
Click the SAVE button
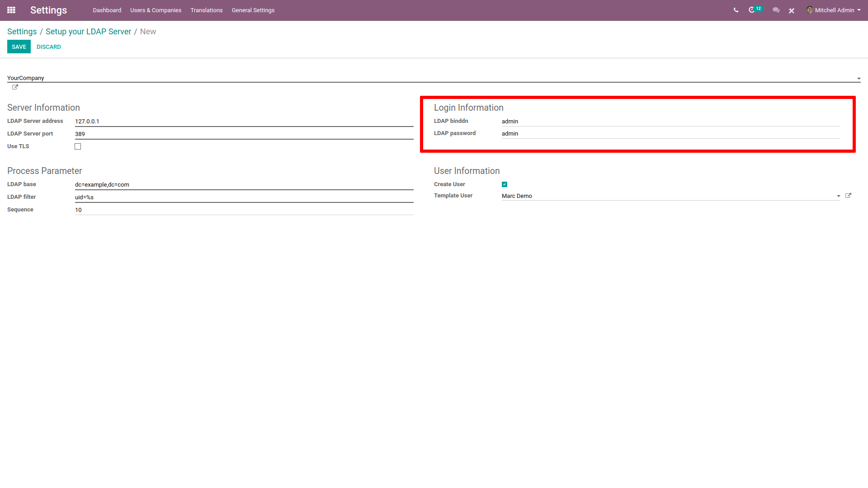coord(19,47)
